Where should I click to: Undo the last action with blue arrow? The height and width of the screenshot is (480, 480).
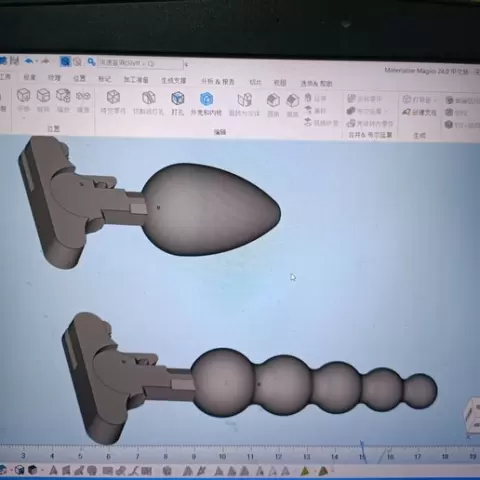29,61
